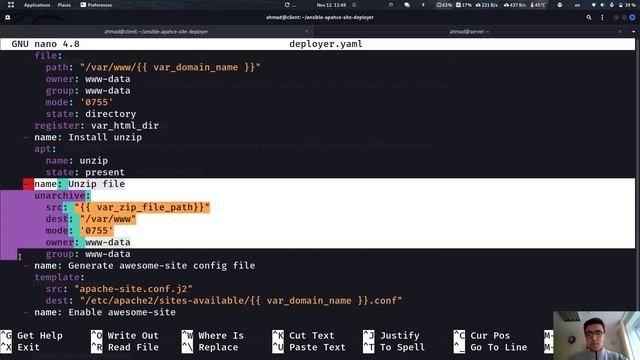Click 'name: Generate awesome-site config file' line
This screenshot has width=640, height=360.
coord(144,266)
